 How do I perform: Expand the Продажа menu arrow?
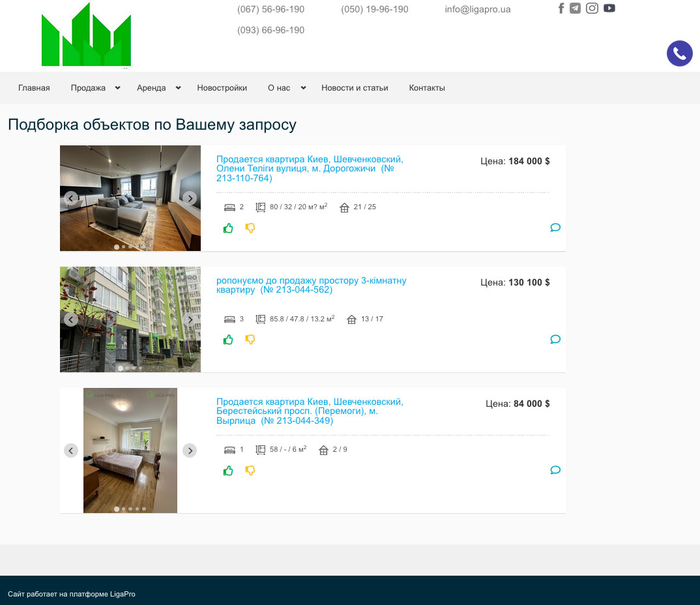[x=117, y=88]
